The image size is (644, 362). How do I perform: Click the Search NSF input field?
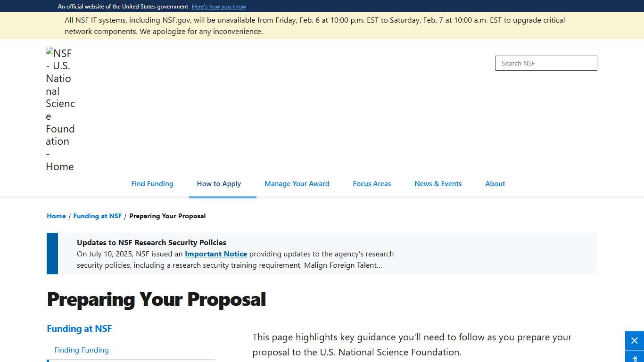[x=545, y=63]
